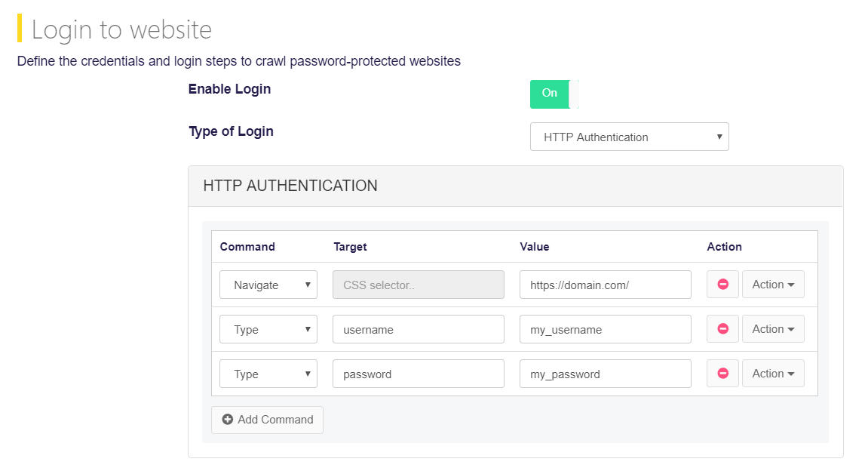The width and height of the screenshot is (868, 468).
Task: Open the Navigate command dropdown
Action: click(x=268, y=285)
